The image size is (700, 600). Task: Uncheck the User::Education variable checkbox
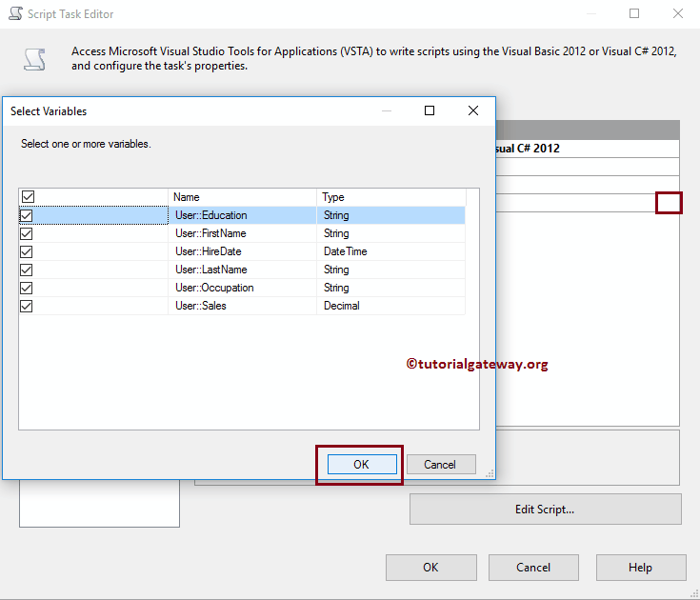[x=27, y=215]
